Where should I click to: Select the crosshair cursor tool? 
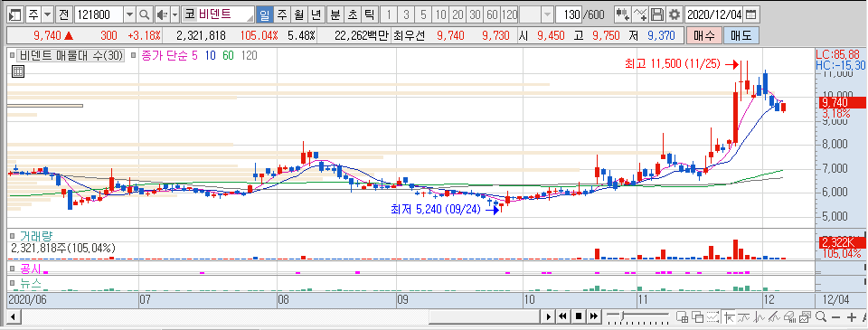(729, 316)
